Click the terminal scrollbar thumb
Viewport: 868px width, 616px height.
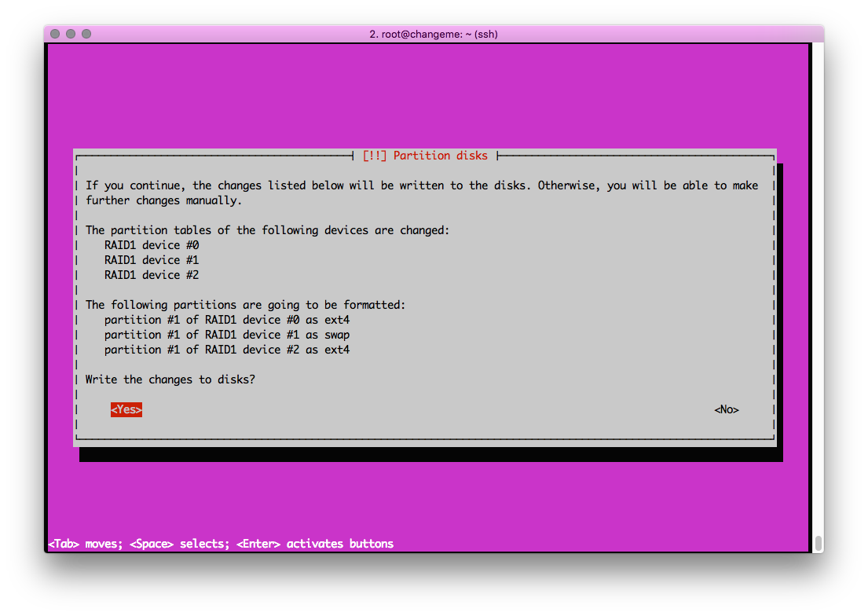coord(818,543)
